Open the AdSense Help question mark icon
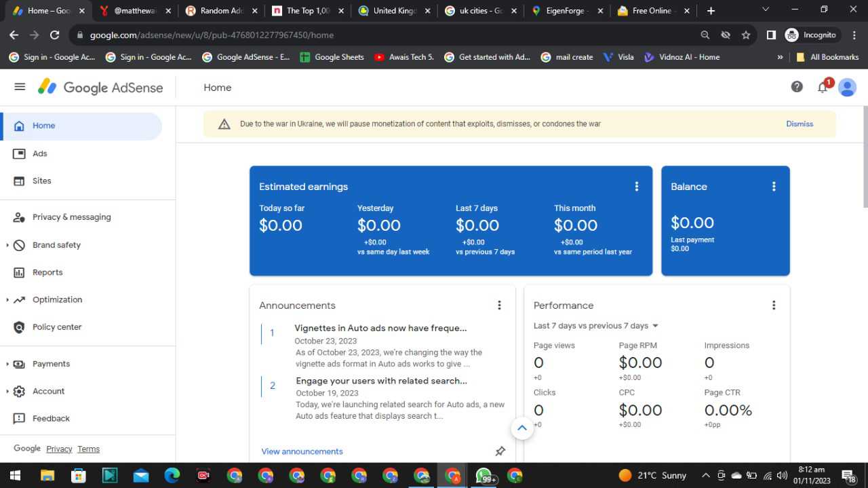 (797, 87)
